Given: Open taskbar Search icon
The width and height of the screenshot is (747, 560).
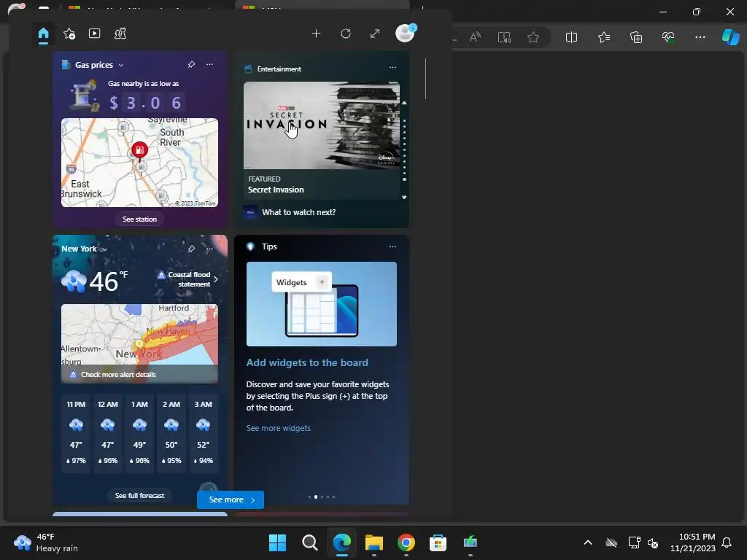Looking at the screenshot, I should [309, 542].
